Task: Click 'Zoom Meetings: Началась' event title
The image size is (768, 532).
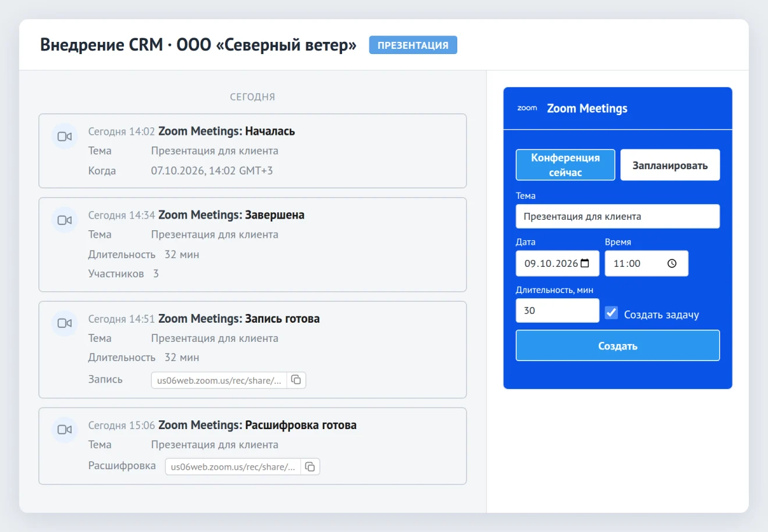Action: point(226,131)
